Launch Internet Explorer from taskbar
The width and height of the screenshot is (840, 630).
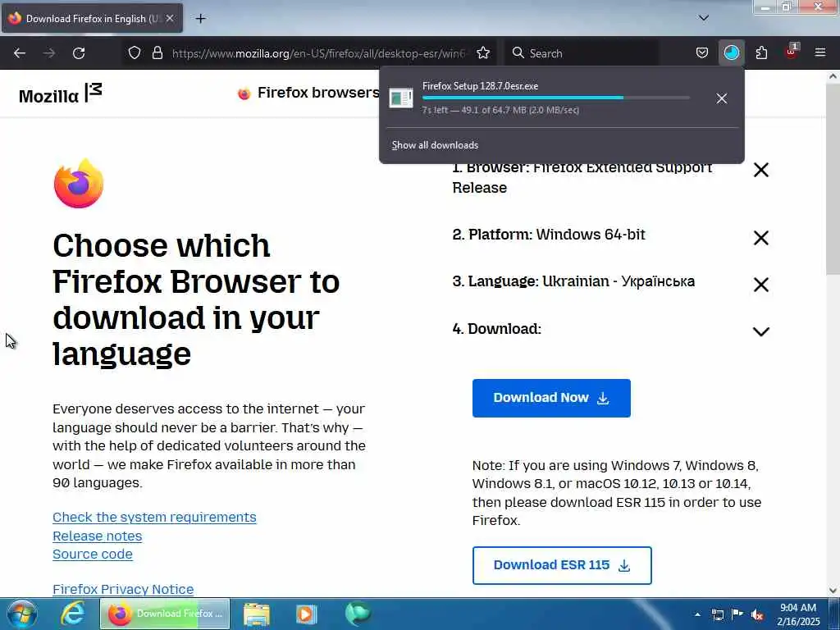(x=72, y=614)
